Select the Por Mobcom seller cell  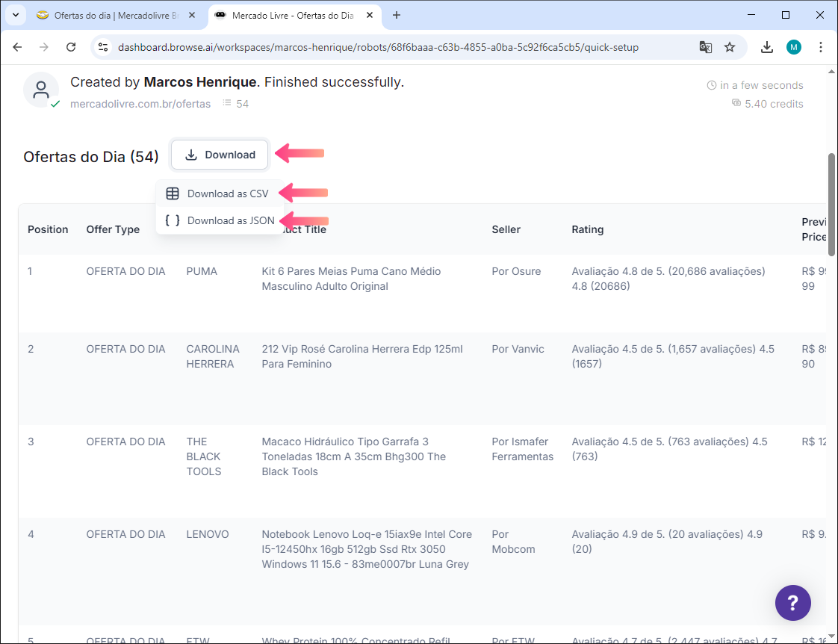(513, 542)
